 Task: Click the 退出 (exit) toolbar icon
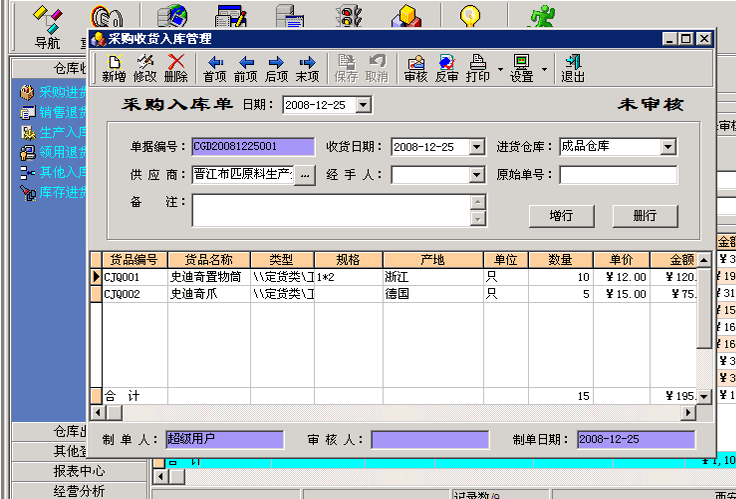pyautogui.click(x=573, y=69)
